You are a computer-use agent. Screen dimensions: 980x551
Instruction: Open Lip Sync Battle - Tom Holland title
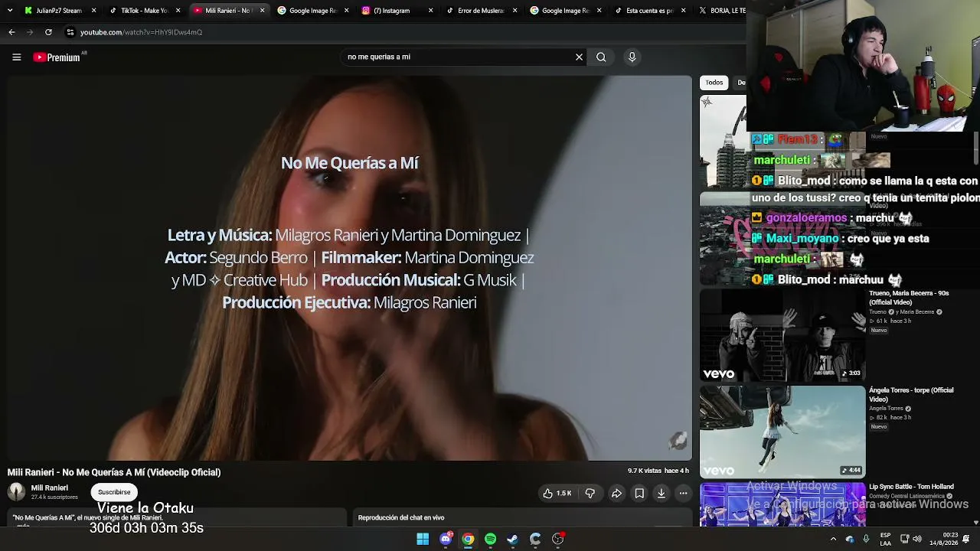coord(911,487)
